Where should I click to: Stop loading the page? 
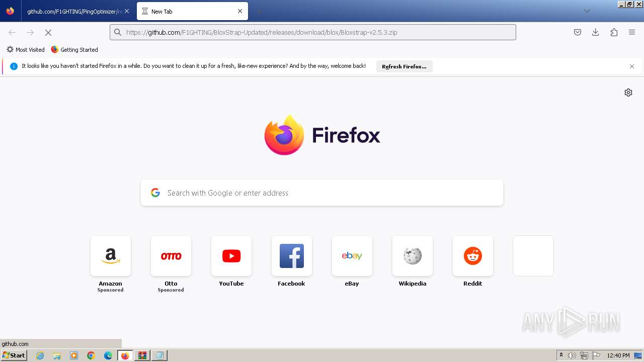click(48, 32)
